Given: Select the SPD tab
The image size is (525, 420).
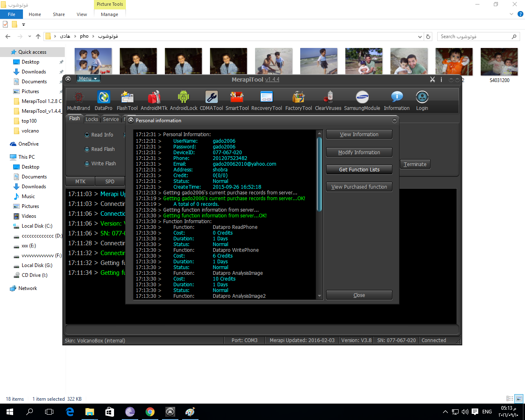Looking at the screenshot, I should [110, 181].
